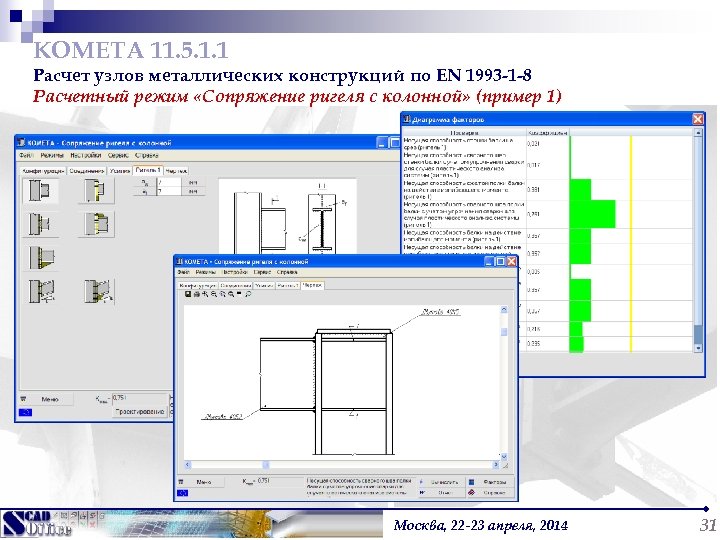Click the save icon in the drawing toolbar
720x540 pixels.
pyautogui.click(x=188, y=294)
